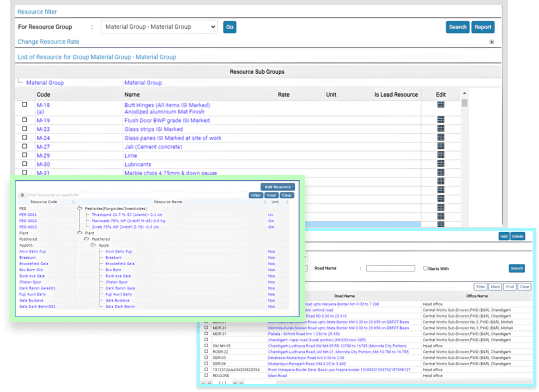Screen dimensions: 539x392
Task: Open the Change Resource Rate link
Action: pyautogui.click(x=48, y=42)
